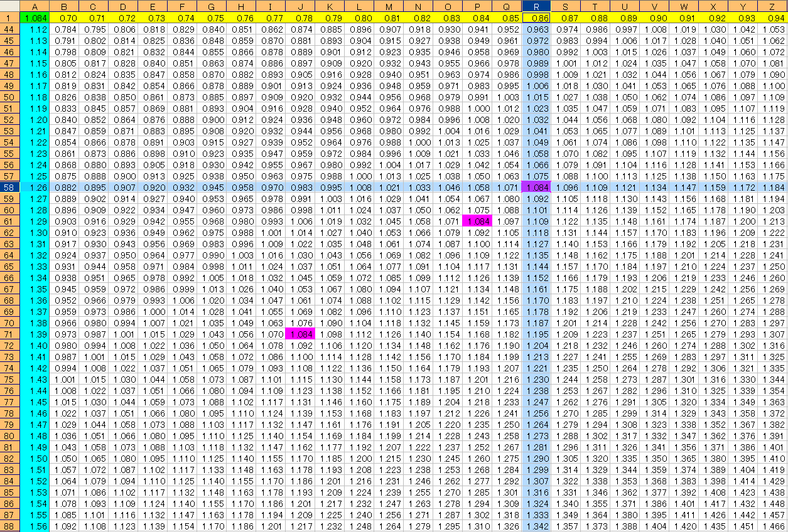The height and width of the screenshot is (532, 788).
Task: Click cell B44 showing 0.784
Action: pos(64,29)
